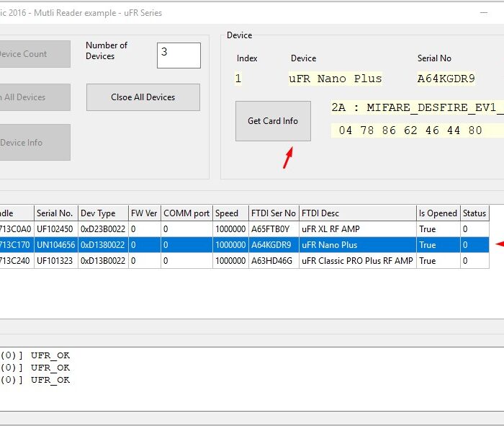Screen dimensions: 504x426
Task: Select the uFR Classic PRO Plus RF AMP row
Action: click(244, 261)
